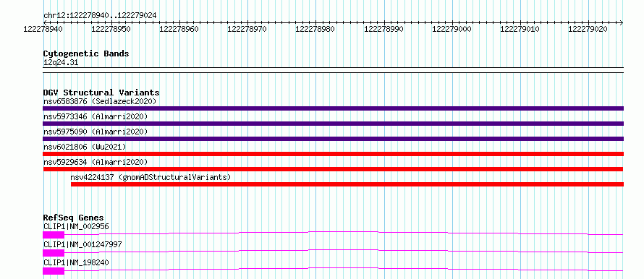Select the CLIP1|NM_002956 magenta exon block
Screen dimensions: 644x279
tap(54, 235)
